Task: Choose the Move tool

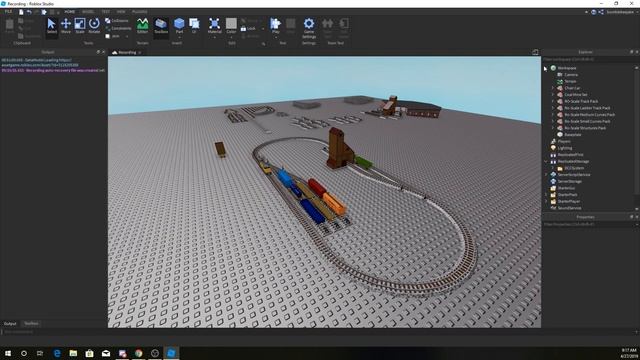Action: pos(66,26)
